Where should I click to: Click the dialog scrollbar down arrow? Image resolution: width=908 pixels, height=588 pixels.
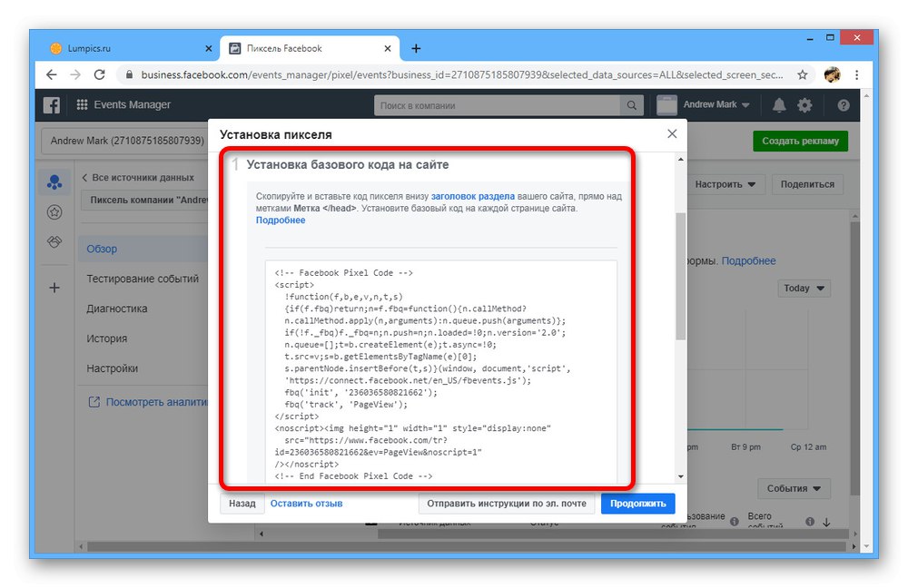pos(680,476)
